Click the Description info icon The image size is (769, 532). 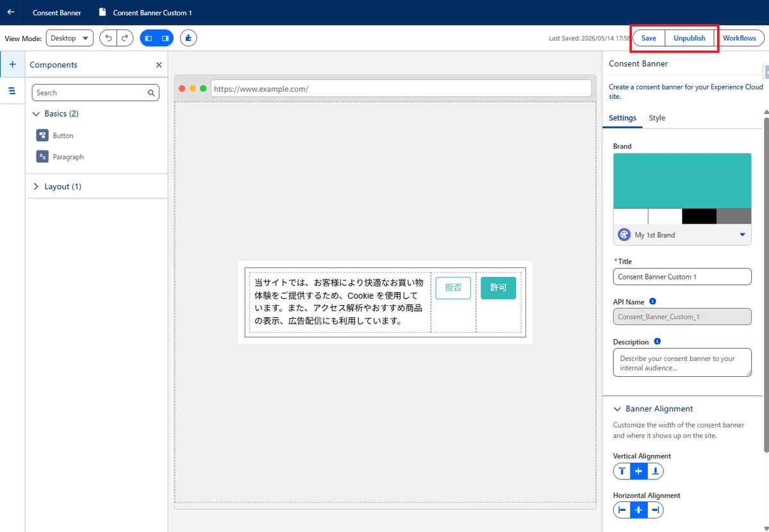[x=657, y=342]
